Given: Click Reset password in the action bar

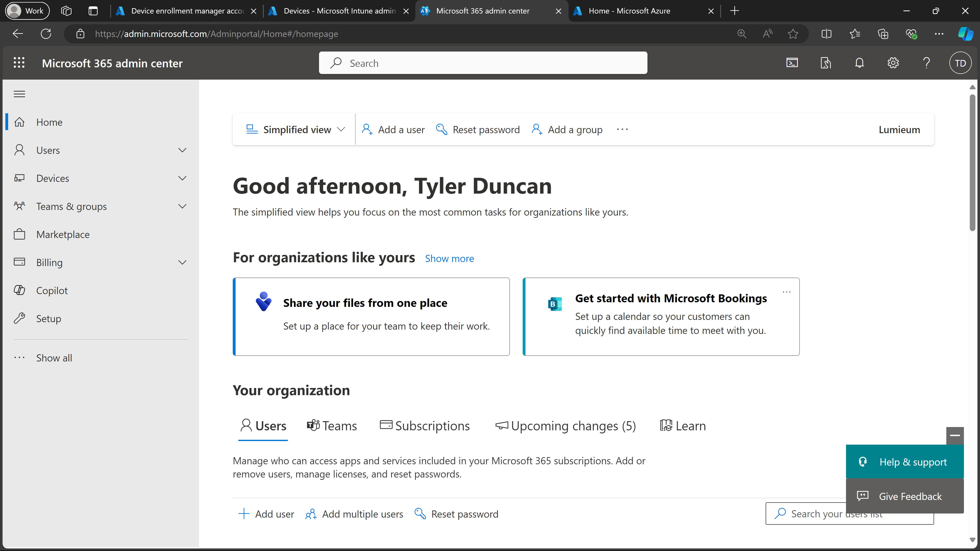Looking at the screenshot, I should 477,130.
